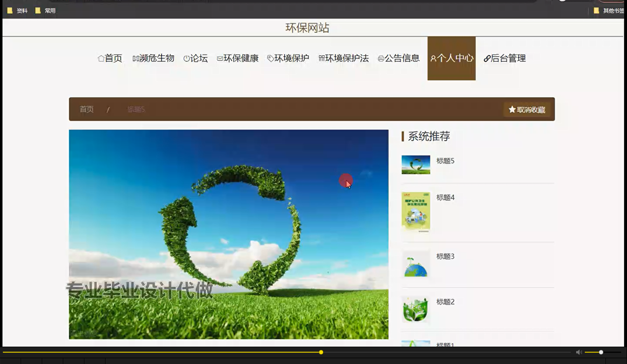
Task: Mute the video via the speaker icon
Action: tap(579, 352)
